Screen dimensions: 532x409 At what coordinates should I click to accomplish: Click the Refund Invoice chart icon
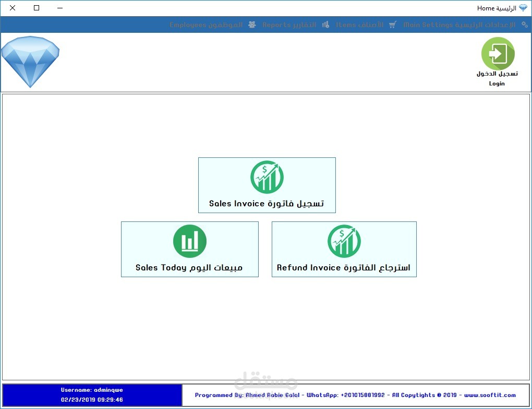click(344, 241)
